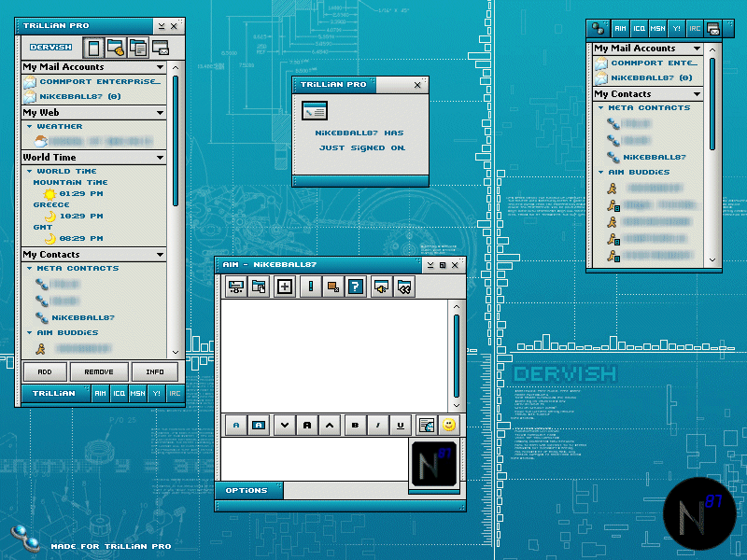Click the Trillian globes logo at bottom-left corner
The height and width of the screenshot is (560, 747).
click(x=25, y=539)
